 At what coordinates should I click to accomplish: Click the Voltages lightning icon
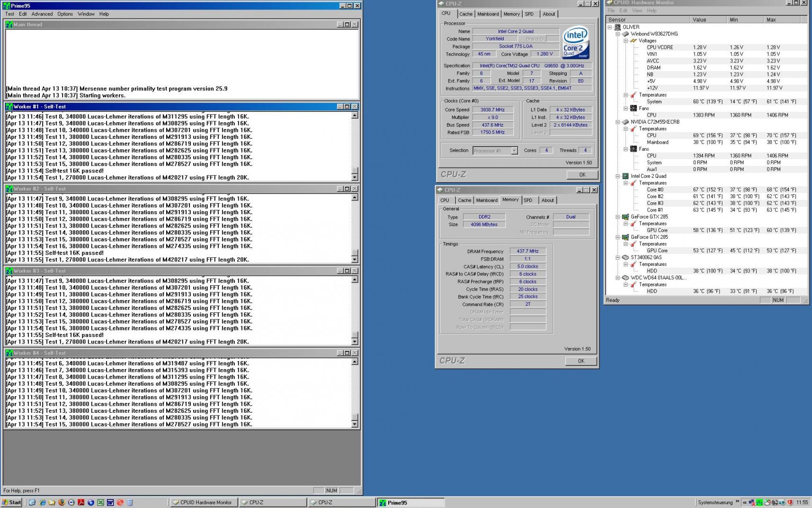click(x=634, y=41)
